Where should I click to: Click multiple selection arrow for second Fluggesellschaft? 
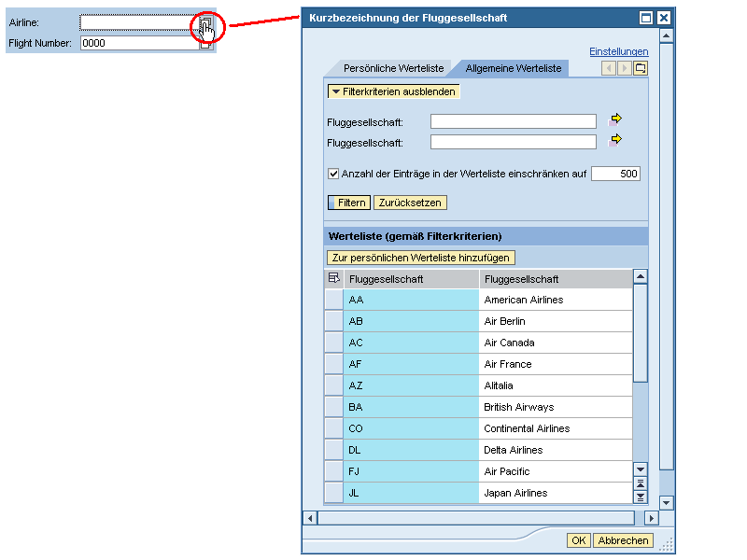click(x=615, y=141)
